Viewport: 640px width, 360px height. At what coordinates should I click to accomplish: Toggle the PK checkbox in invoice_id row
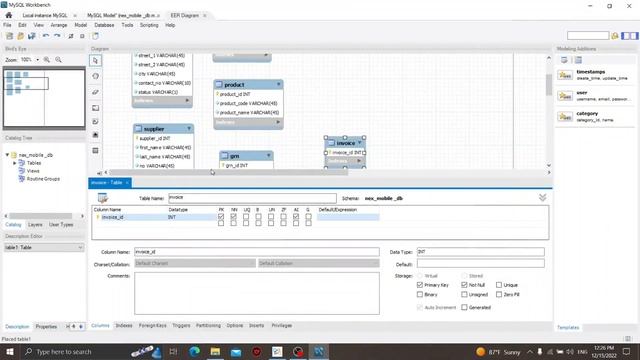pyautogui.click(x=221, y=217)
